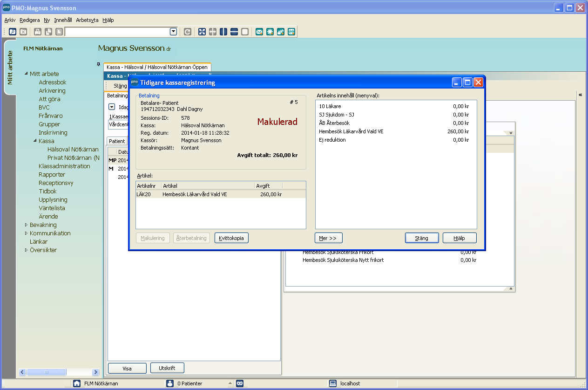The image size is (588, 390).
Task: Click the four-arrows fullscreen layout icon
Action: (x=202, y=32)
